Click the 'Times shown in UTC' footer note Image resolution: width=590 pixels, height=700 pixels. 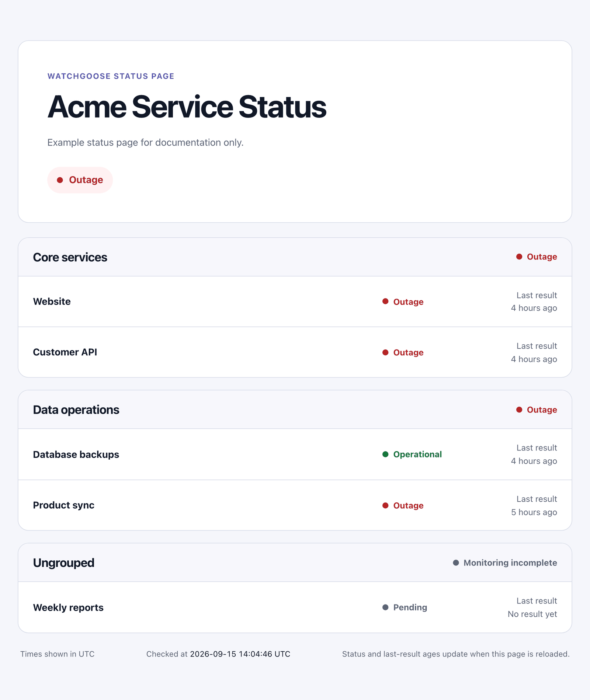(x=58, y=654)
